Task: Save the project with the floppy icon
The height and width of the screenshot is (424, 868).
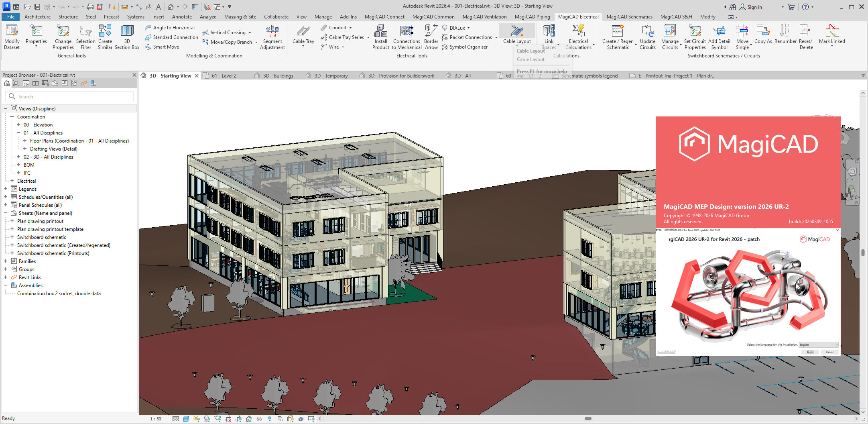Action: pos(37,7)
